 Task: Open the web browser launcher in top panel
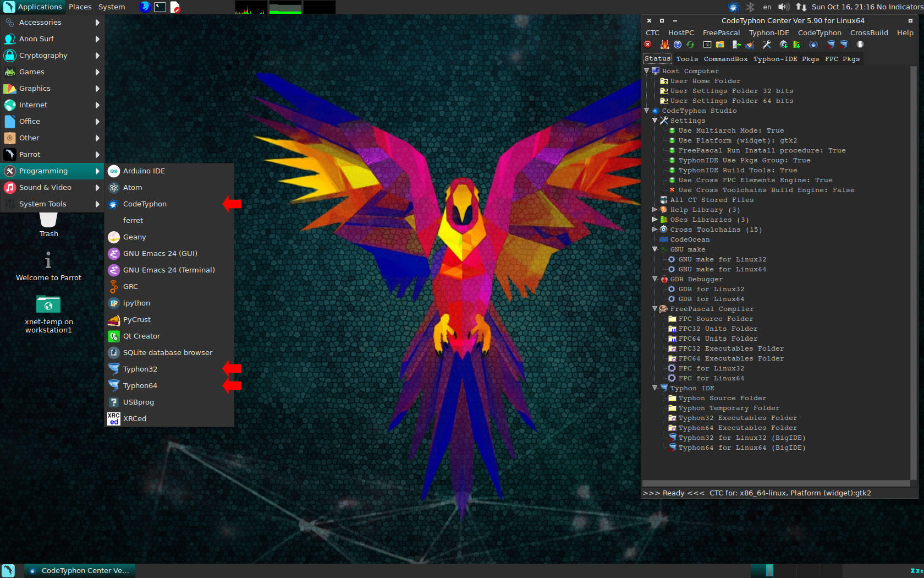click(145, 7)
